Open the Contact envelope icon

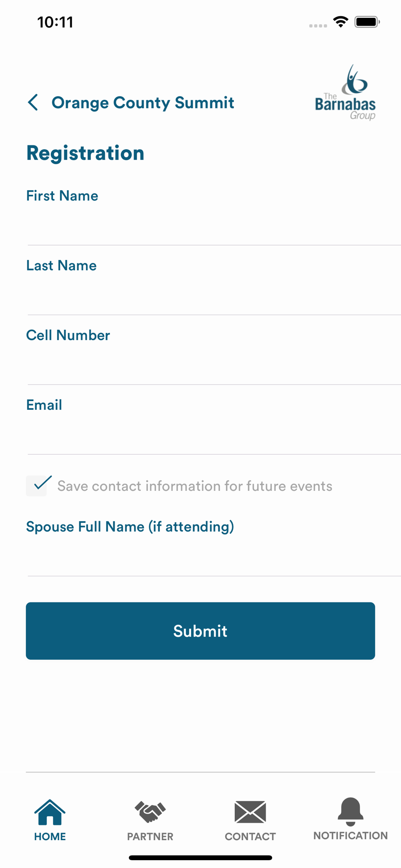[250, 812]
